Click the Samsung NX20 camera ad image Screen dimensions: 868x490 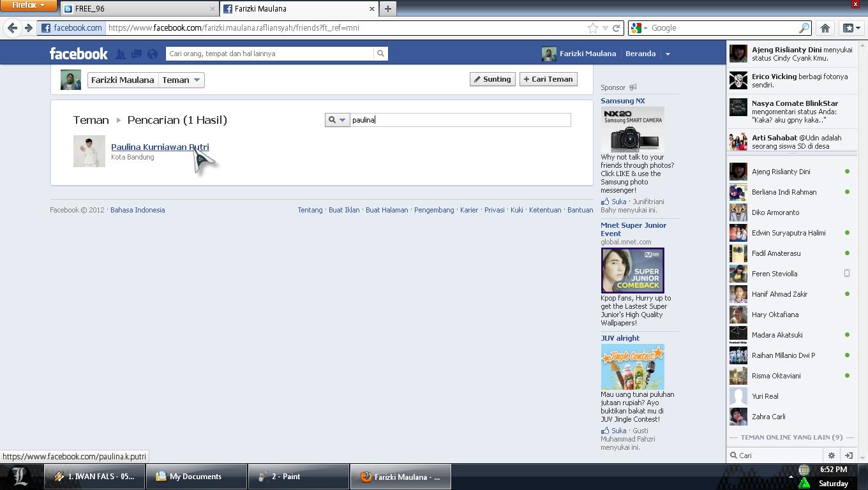(632, 129)
